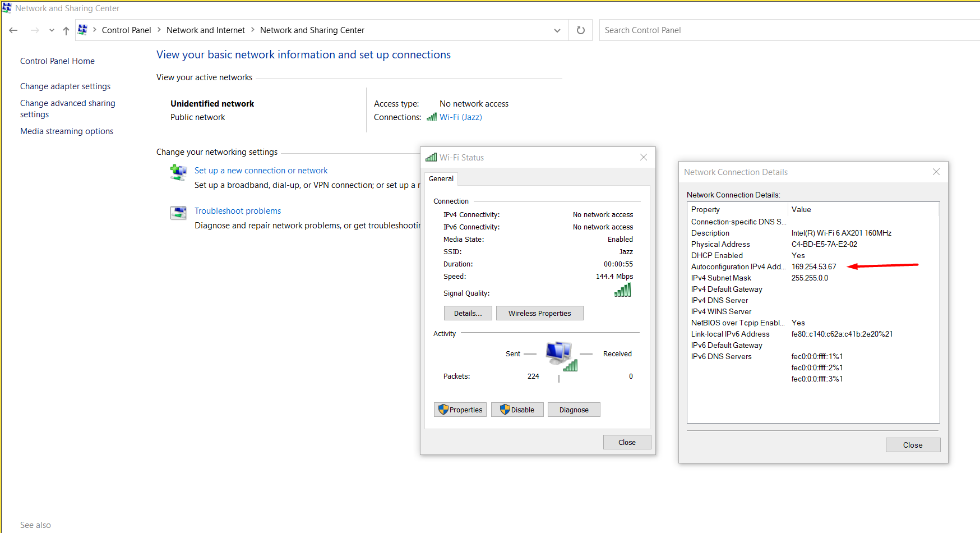
Task: Click the Troubleshoot problems monitor icon
Action: coord(178,213)
